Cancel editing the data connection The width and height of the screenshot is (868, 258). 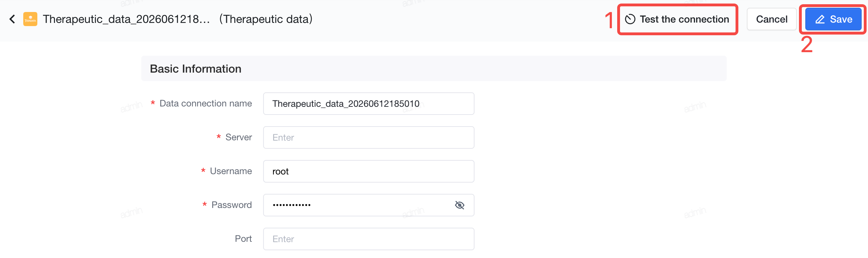pyautogui.click(x=771, y=19)
